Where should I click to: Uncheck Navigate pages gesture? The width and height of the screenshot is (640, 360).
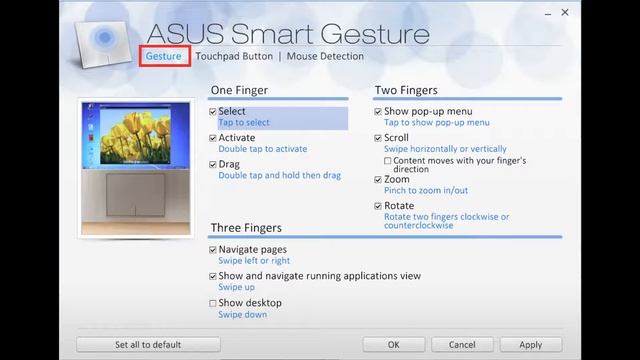pos(213,250)
